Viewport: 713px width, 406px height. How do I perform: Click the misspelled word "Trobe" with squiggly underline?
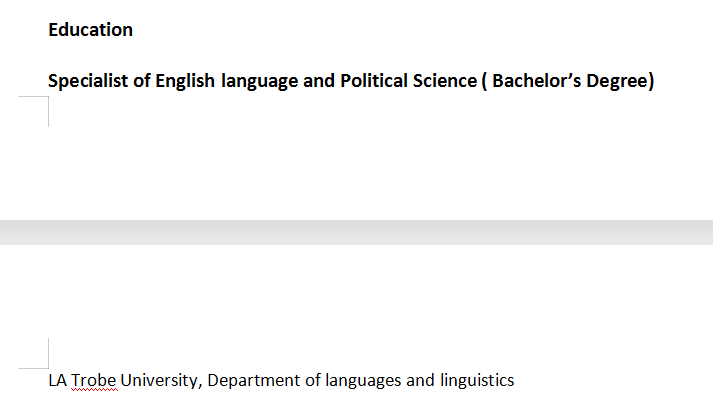point(94,381)
